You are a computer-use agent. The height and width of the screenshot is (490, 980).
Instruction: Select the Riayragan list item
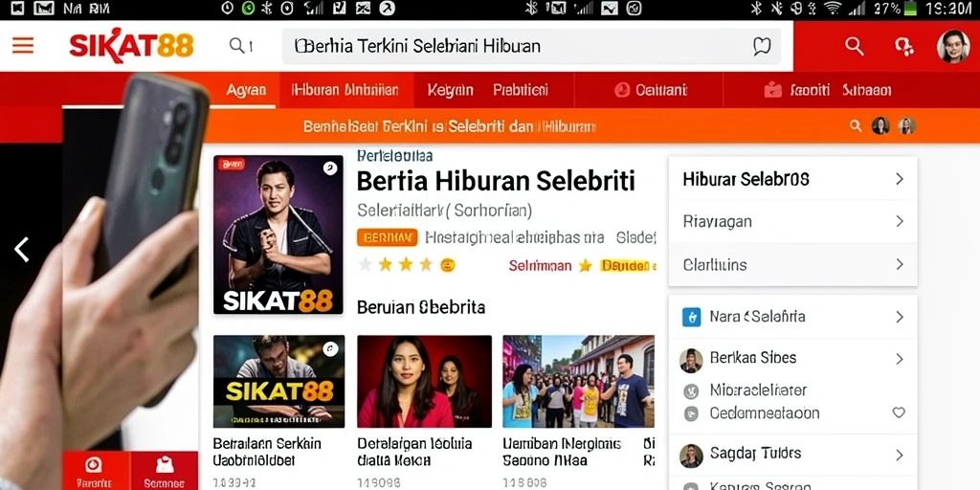[793, 221]
